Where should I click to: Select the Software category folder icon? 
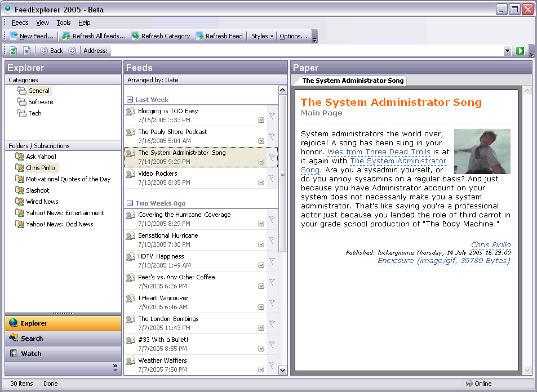click(22, 102)
